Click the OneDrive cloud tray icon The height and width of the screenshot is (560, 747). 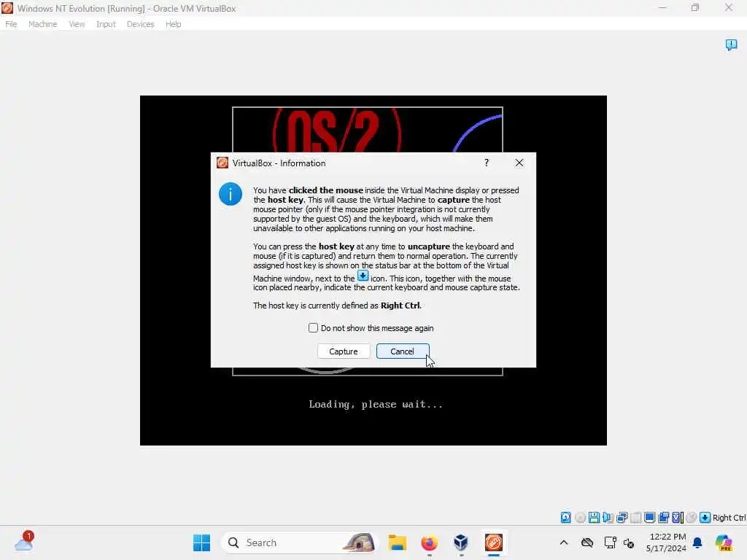(587, 542)
